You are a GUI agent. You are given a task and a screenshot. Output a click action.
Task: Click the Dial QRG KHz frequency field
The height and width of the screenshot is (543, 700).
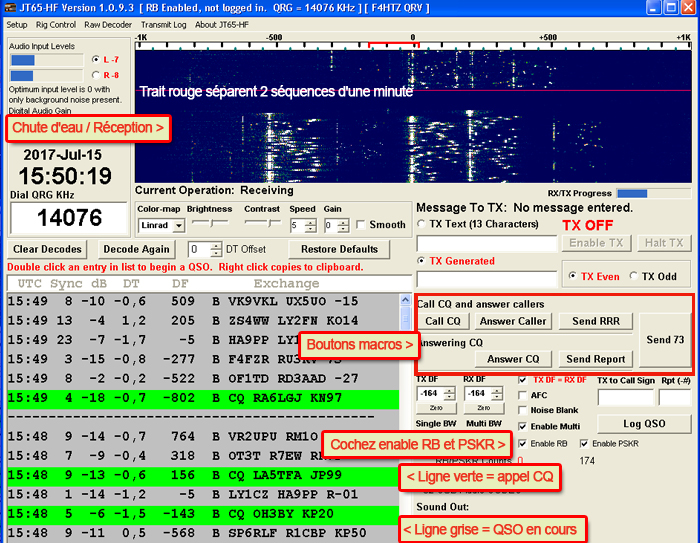pos(69,218)
